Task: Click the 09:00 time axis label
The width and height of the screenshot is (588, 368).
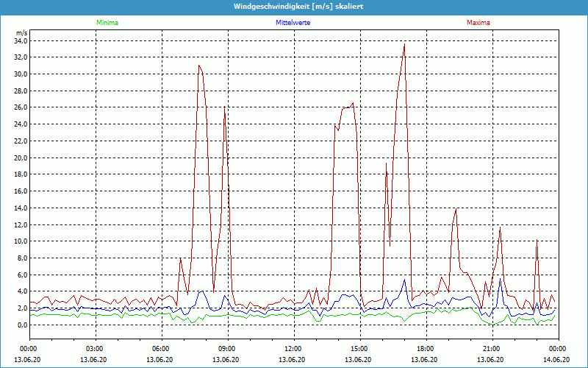Action: coord(226,348)
